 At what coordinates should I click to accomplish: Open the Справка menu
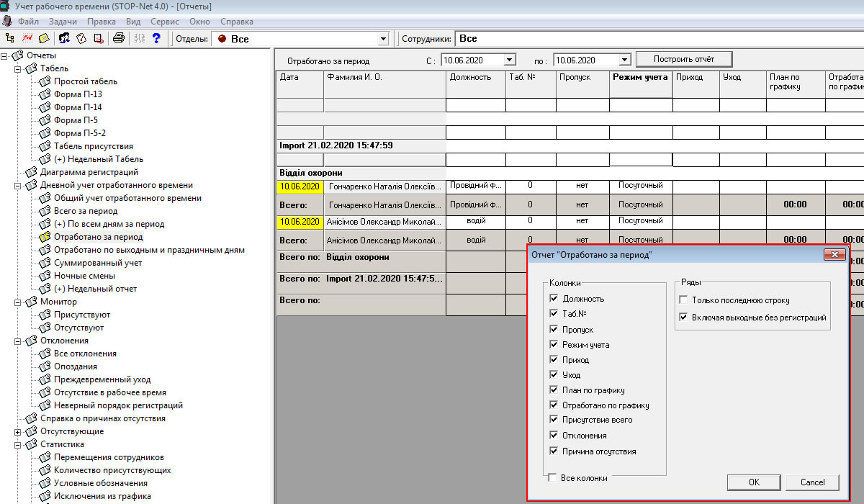[237, 22]
